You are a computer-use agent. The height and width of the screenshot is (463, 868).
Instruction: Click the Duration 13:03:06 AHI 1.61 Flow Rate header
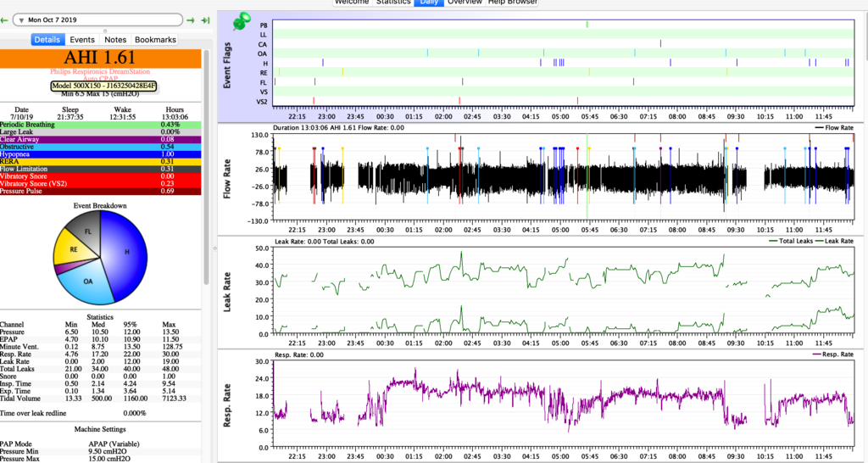339,127
